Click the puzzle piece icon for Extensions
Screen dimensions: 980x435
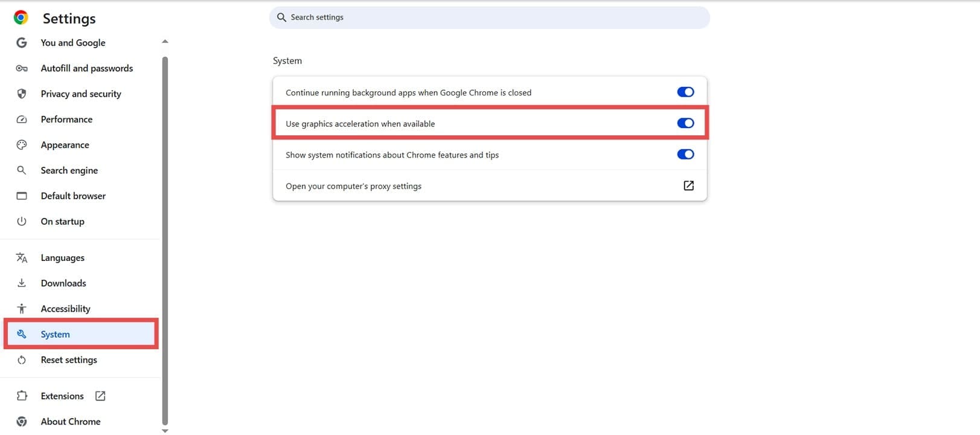[x=22, y=396]
